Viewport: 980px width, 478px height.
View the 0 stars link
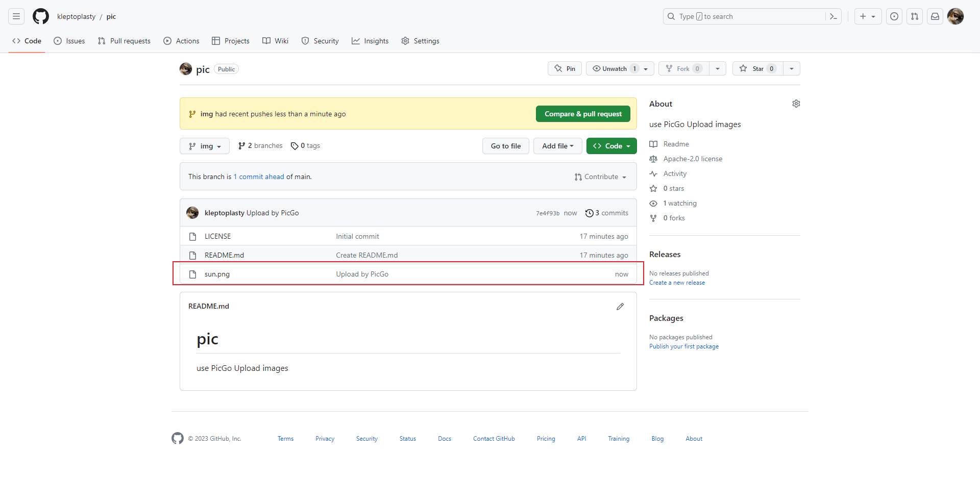pos(667,188)
